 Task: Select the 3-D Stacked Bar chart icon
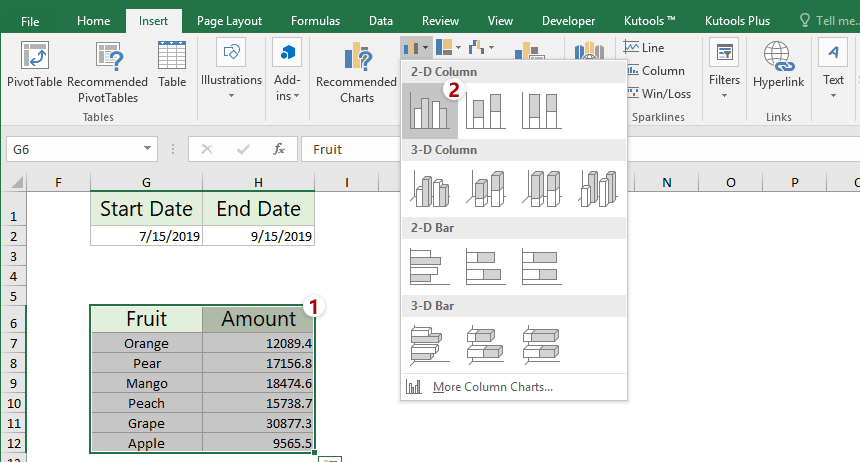pos(486,344)
